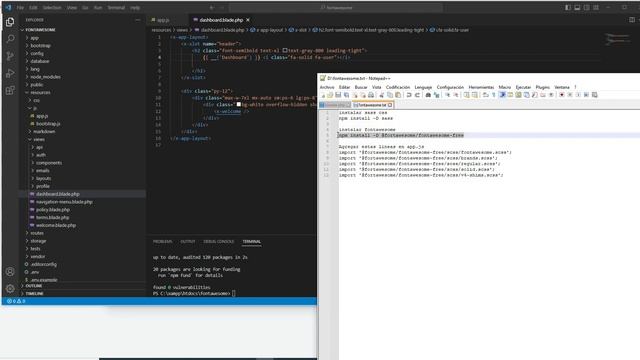Switch to the app.js editor tab
Viewport: 640px width, 360px height.
point(163,20)
